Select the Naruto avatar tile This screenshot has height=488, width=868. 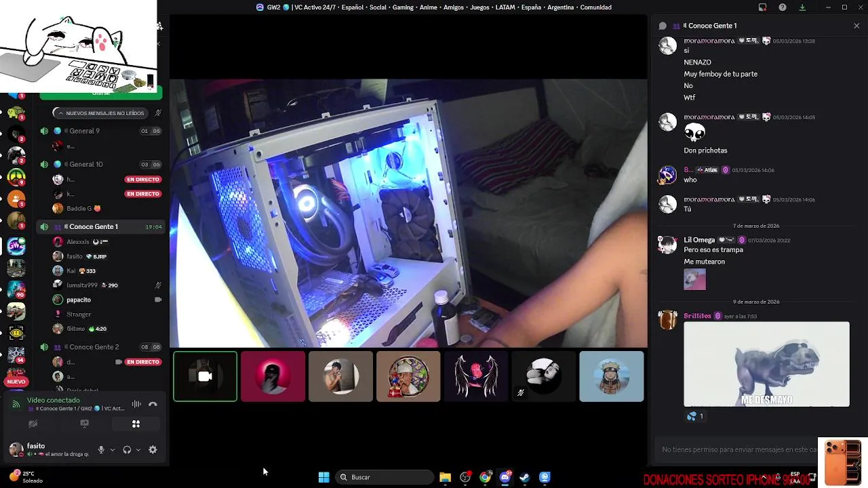(612, 376)
